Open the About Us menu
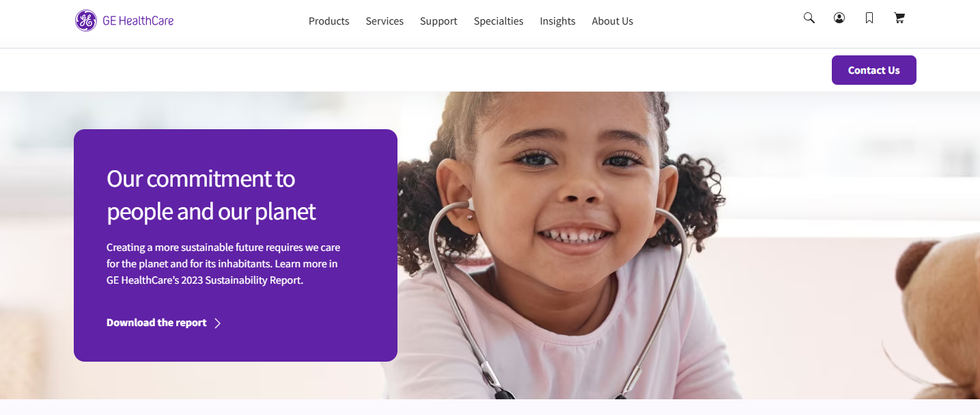980x415 pixels. 612,21
